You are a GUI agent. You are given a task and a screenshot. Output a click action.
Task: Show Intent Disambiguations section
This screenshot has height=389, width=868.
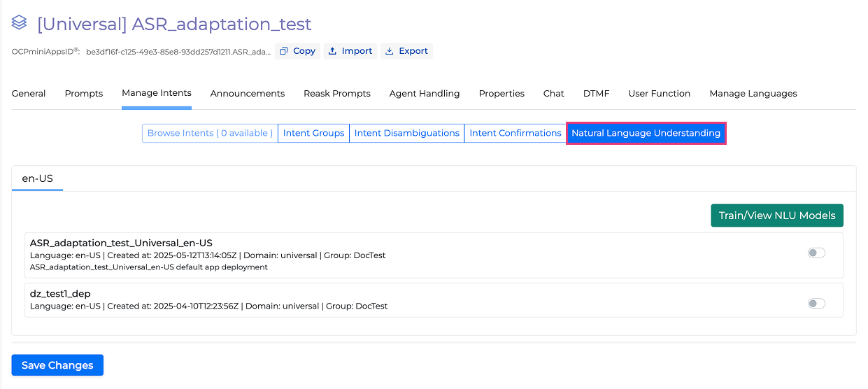pos(406,134)
